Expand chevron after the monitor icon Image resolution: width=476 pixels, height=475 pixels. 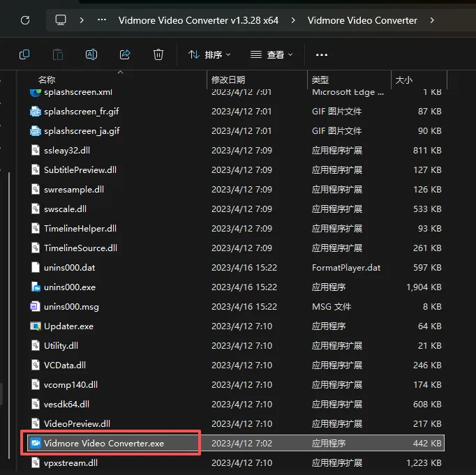(x=82, y=20)
